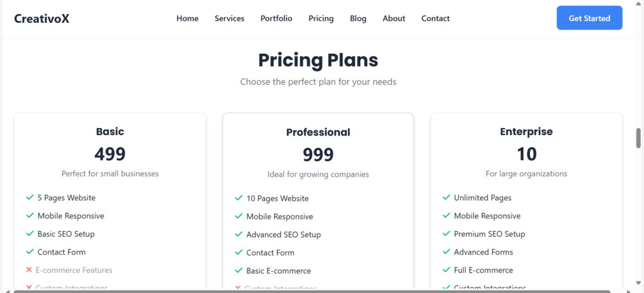This screenshot has height=293, width=644.
Task: Click the checkmark beside 10 Pages Website
Action: click(x=238, y=198)
